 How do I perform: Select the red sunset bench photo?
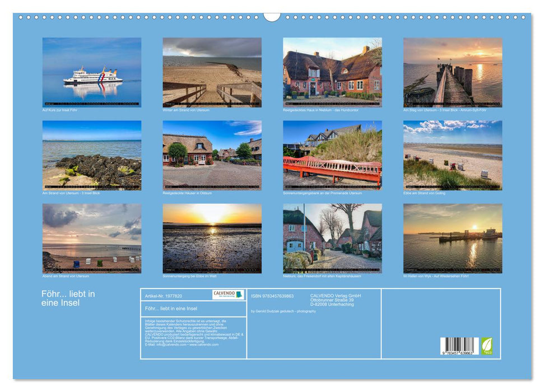[332, 155]
